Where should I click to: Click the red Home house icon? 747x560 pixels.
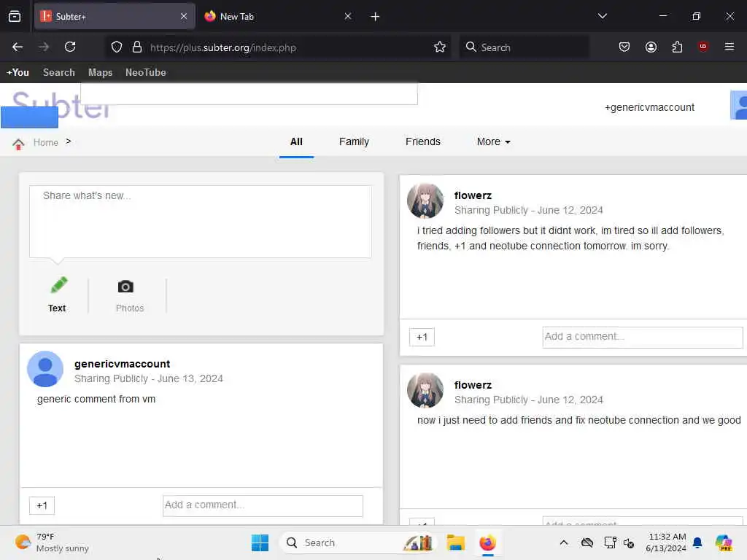18,144
